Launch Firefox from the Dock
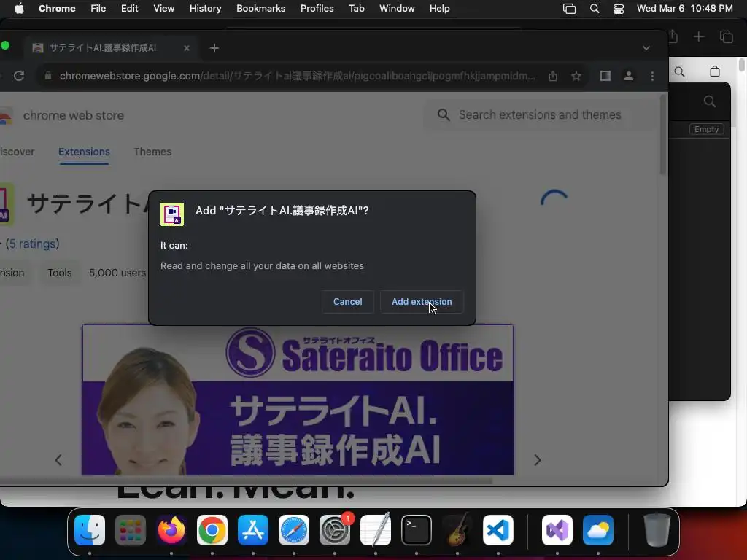 [x=171, y=530]
